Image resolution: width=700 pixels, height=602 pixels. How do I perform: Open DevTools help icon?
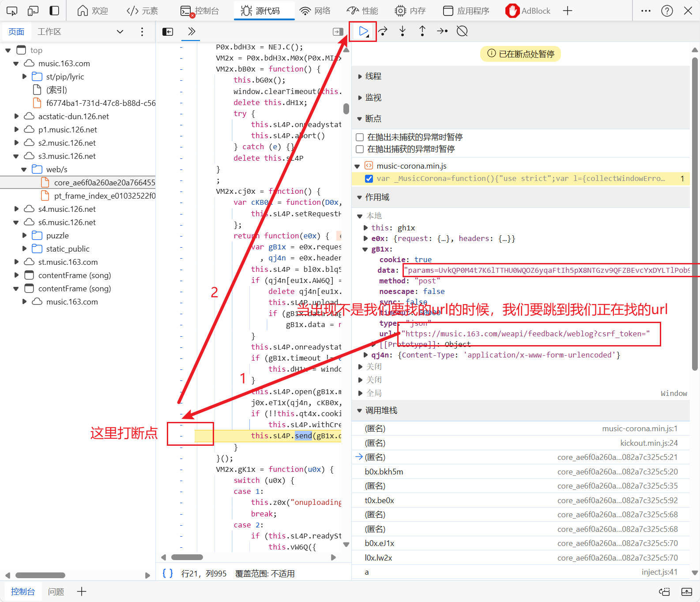point(667,11)
